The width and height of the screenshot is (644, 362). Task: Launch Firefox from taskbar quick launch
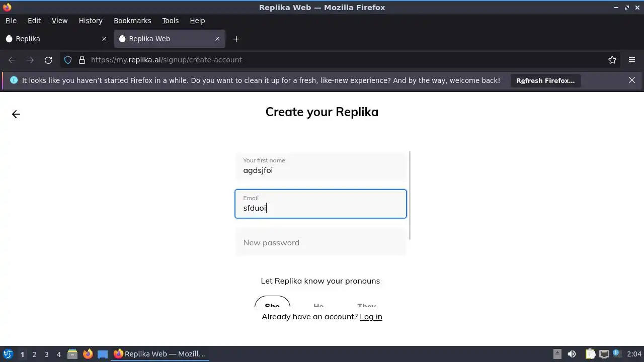pyautogui.click(x=88, y=354)
